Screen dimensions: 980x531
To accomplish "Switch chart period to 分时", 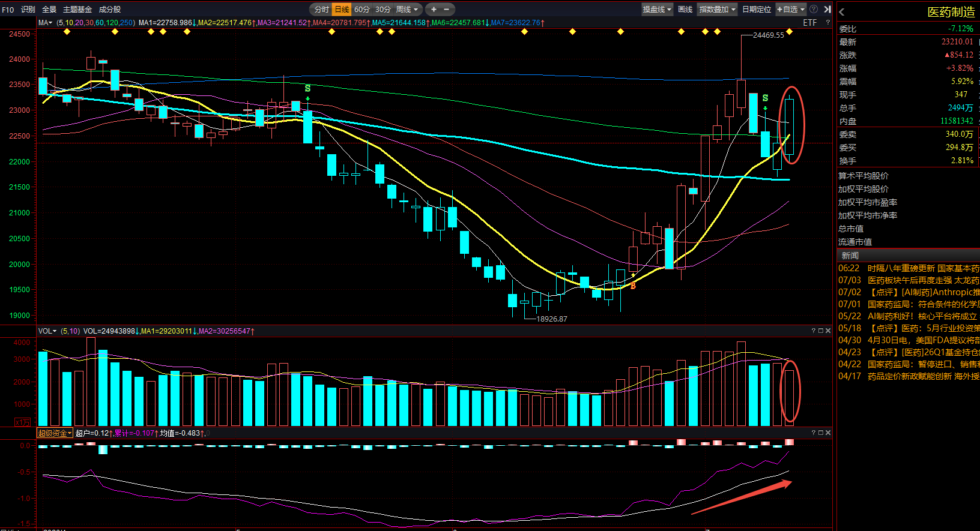I will (322, 9).
